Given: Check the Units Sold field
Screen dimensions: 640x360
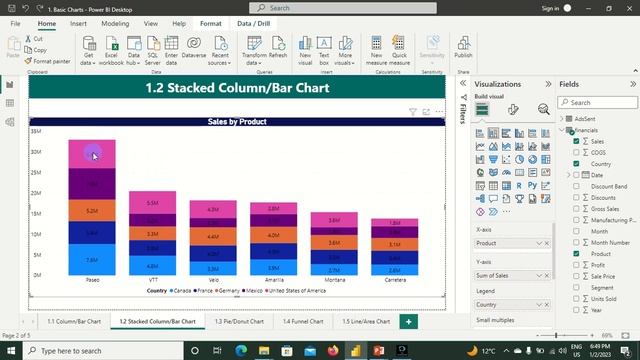Looking at the screenshot, I should tap(576, 299).
